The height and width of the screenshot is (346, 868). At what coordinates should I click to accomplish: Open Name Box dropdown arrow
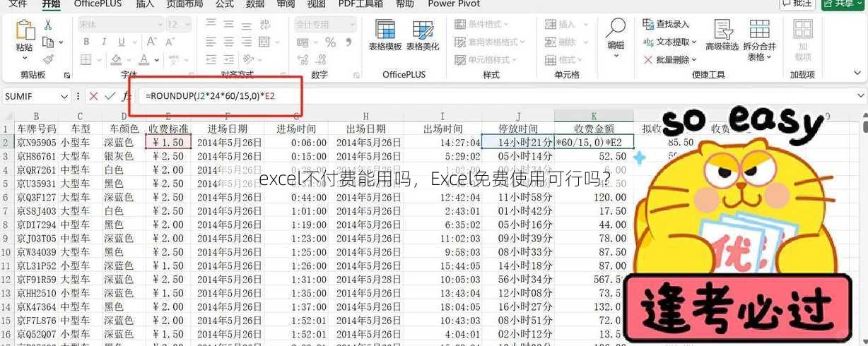pos(65,96)
